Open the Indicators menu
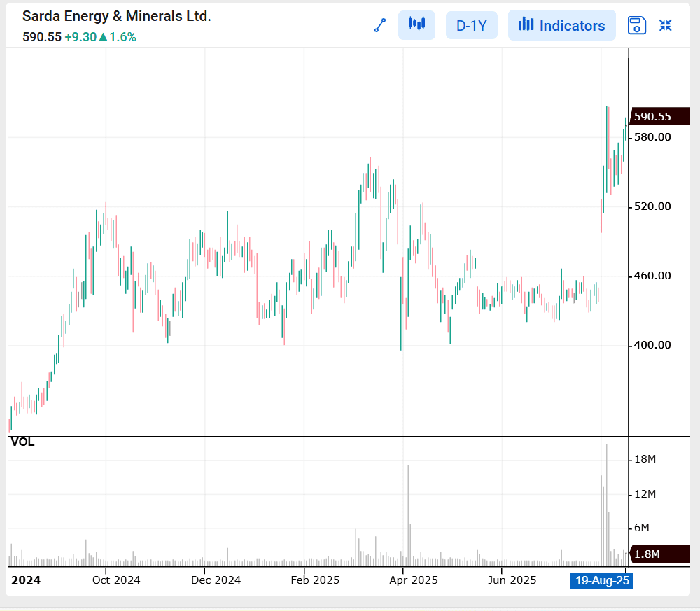Screen dimensions: 700x611 pyautogui.click(x=561, y=25)
